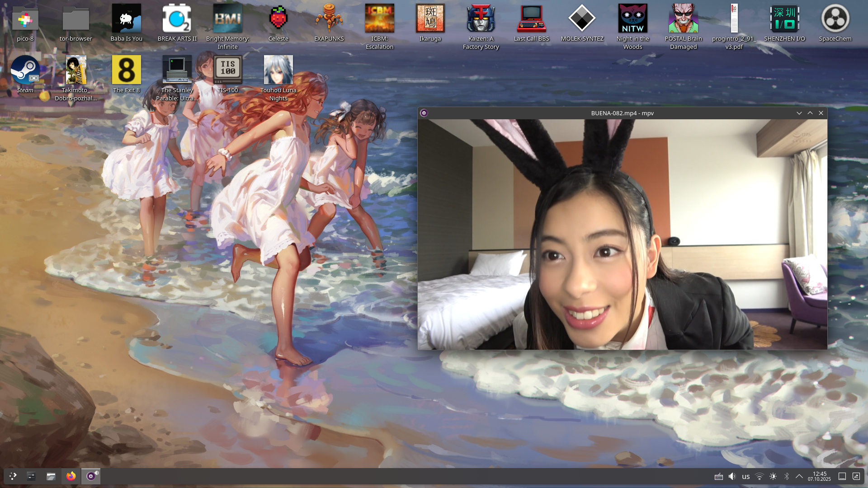This screenshot has height=488, width=868.
Task: Switch the US keyboard layout indicator
Action: [746, 476]
